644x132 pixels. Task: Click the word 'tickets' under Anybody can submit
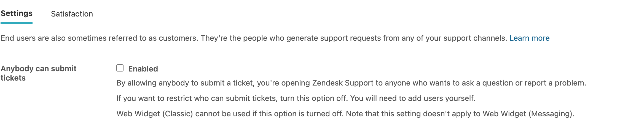(13, 78)
